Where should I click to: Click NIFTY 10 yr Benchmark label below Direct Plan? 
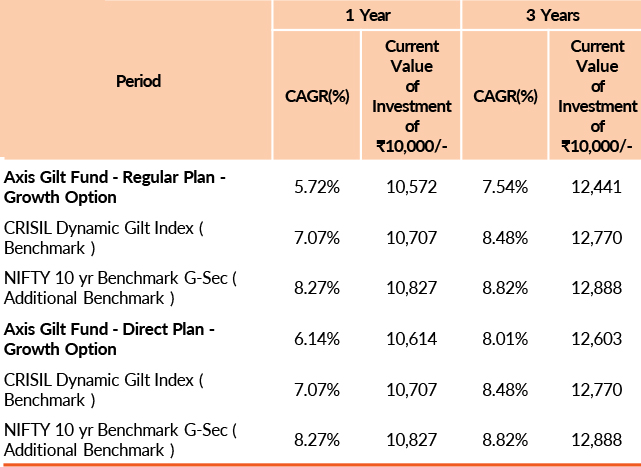click(120, 440)
